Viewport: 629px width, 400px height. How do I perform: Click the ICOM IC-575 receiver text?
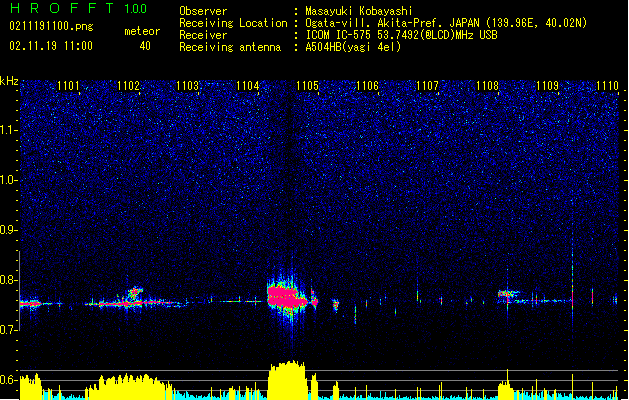pyautogui.click(x=402, y=35)
